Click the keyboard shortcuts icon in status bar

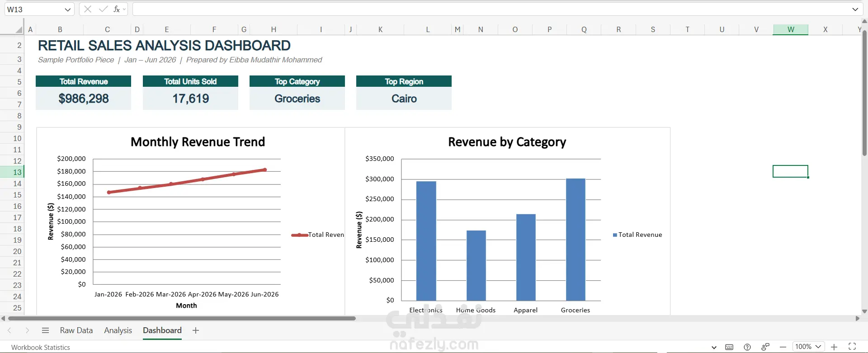pos(729,347)
